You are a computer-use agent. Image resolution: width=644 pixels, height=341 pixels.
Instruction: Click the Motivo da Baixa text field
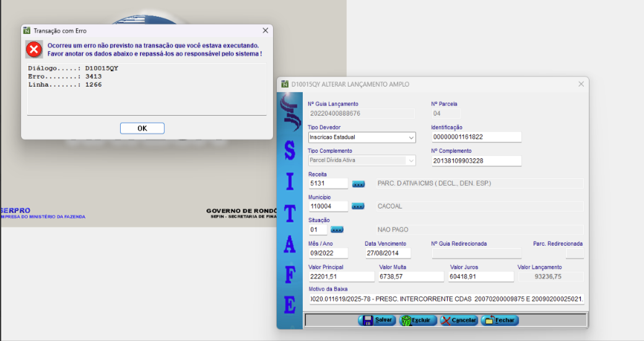pyautogui.click(x=446, y=300)
